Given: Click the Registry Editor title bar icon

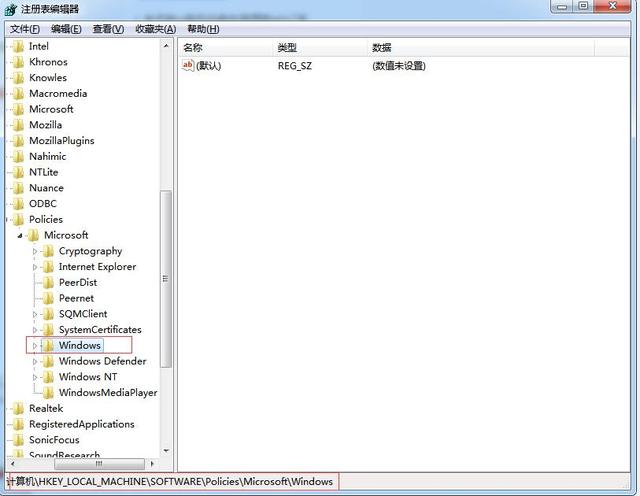Looking at the screenshot, I should [11, 9].
